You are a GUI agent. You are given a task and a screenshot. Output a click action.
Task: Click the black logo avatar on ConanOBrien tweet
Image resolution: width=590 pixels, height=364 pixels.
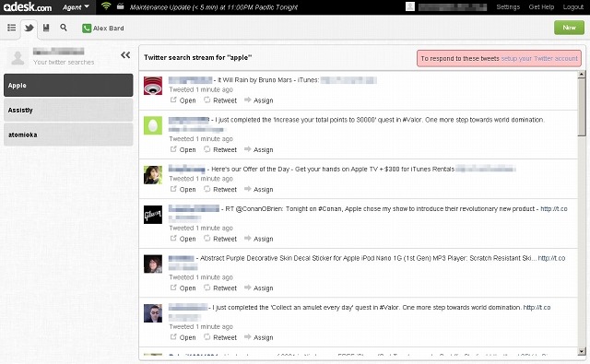tap(153, 215)
